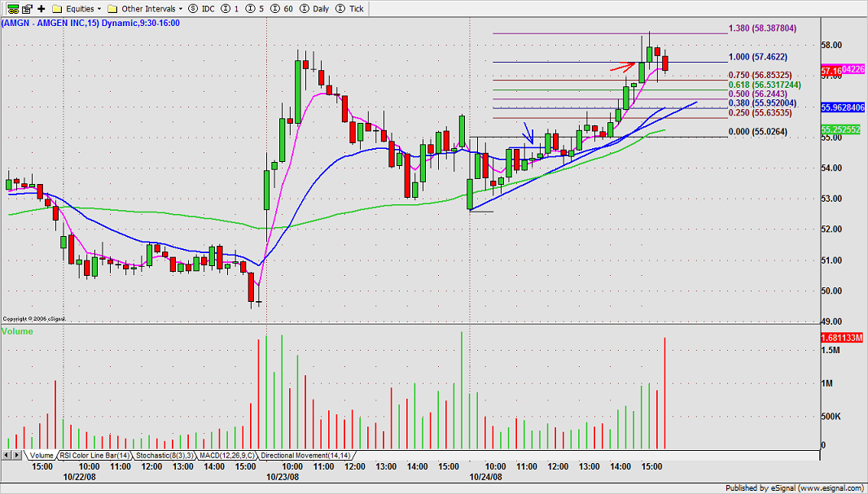Click the 49.00 price axis label
Viewport: 868px width, 494px height.
pyautogui.click(x=832, y=321)
